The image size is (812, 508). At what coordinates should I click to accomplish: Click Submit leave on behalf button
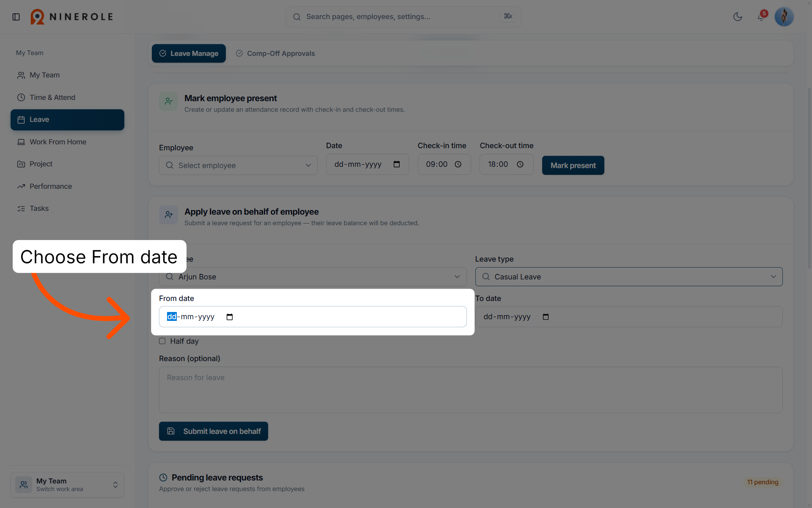tap(214, 431)
